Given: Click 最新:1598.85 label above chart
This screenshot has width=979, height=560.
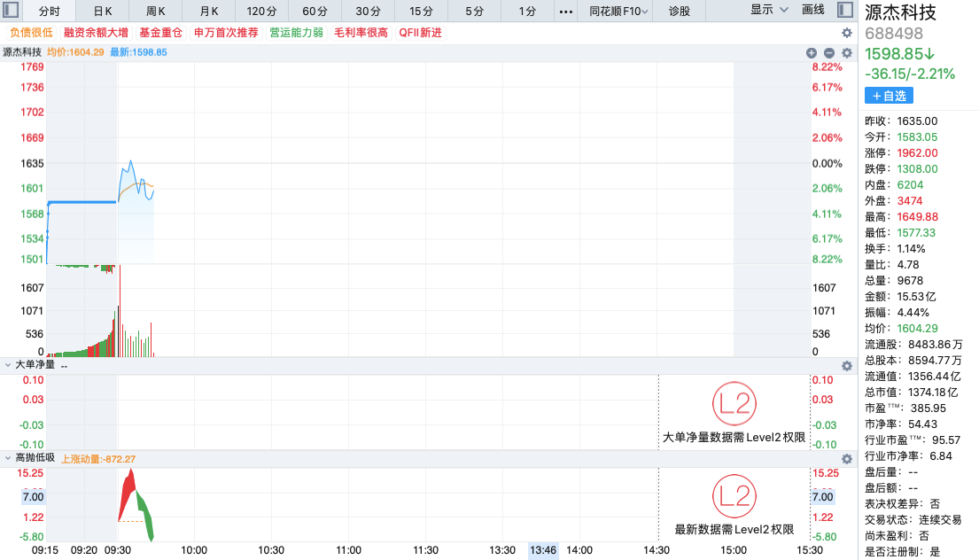Looking at the screenshot, I should [138, 52].
